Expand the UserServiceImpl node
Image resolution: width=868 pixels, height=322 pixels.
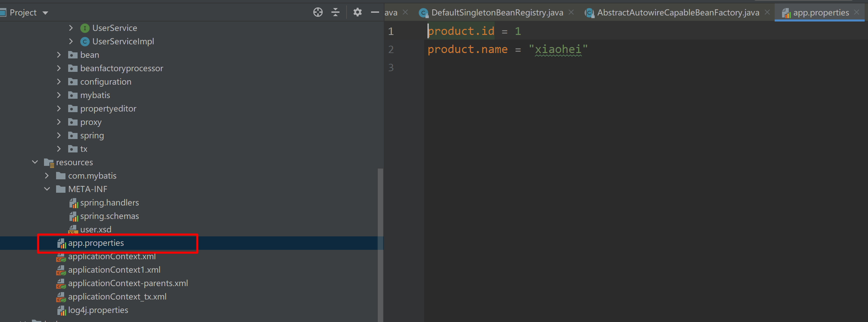[x=71, y=41]
